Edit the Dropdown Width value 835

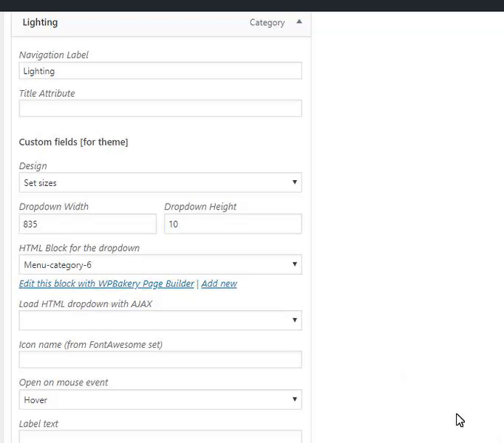point(87,224)
